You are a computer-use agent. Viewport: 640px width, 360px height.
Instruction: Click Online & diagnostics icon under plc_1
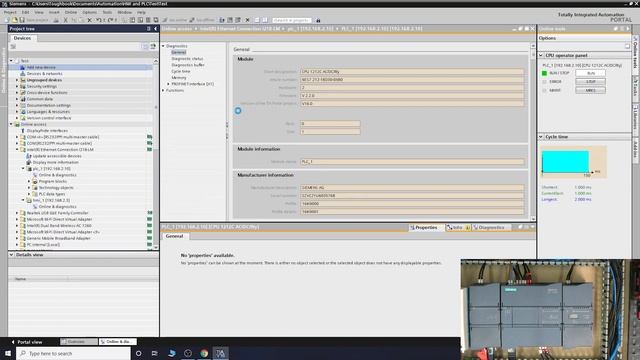click(35, 175)
